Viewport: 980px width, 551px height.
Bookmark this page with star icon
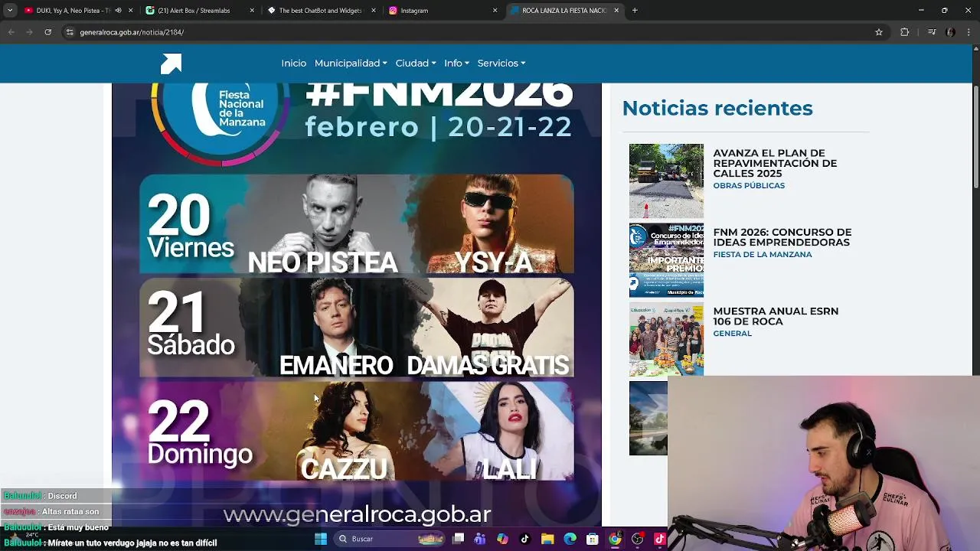click(879, 32)
